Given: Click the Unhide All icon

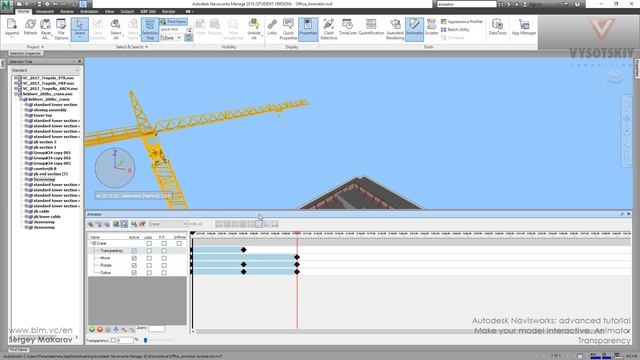Looking at the screenshot, I should pos(253,29).
